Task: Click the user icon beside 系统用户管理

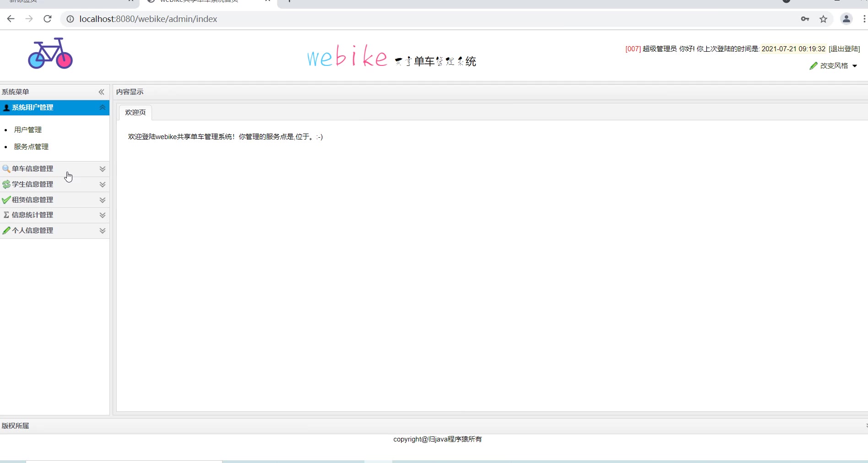Action: click(6, 108)
